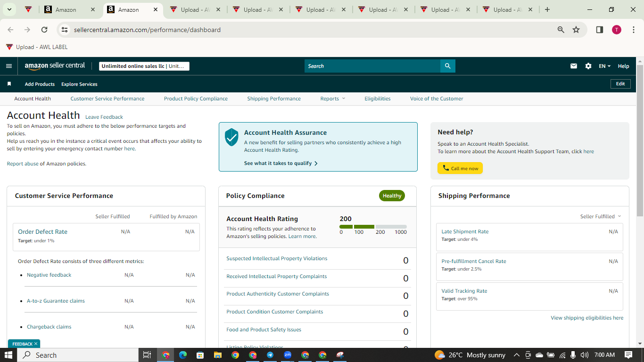This screenshot has height=362, width=644.
Task: Click Explore Services in the top bar
Action: coord(79,84)
